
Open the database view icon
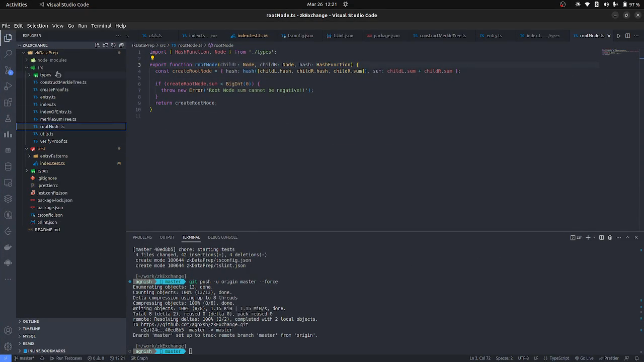pyautogui.click(x=8, y=167)
